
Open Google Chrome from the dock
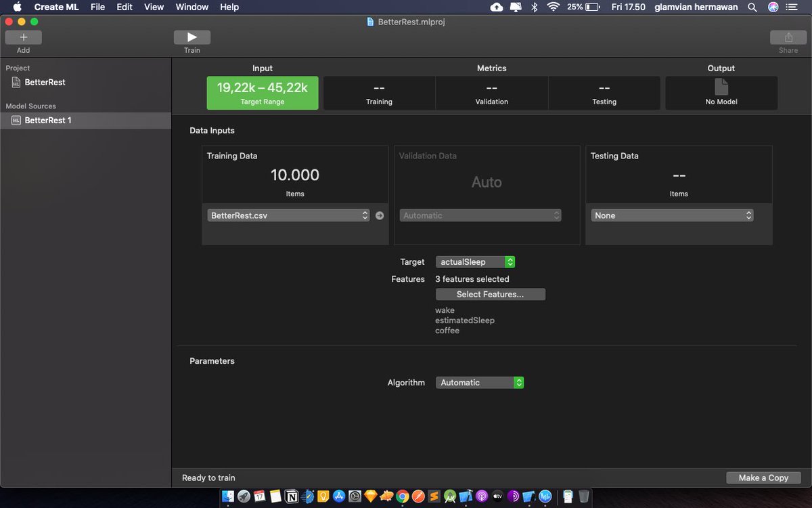403,496
